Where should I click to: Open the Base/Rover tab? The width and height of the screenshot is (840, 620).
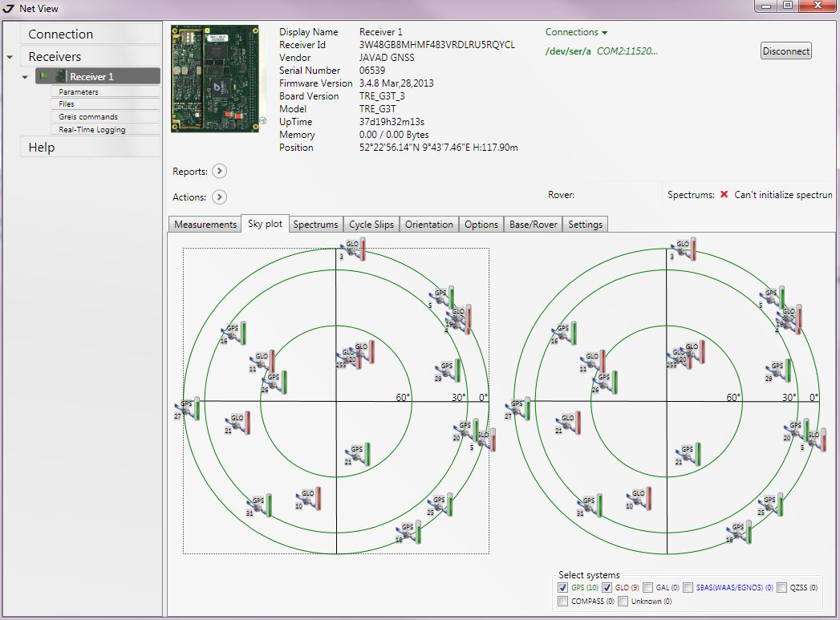[x=533, y=225]
